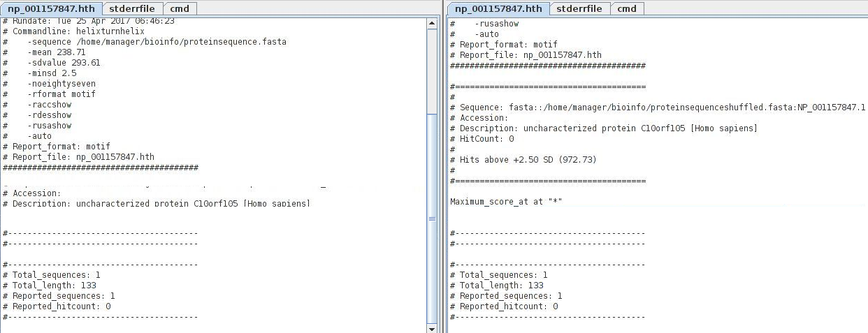Click 'Total_length: 133' in left pane
This screenshot has width=868, height=333.
click(x=54, y=285)
